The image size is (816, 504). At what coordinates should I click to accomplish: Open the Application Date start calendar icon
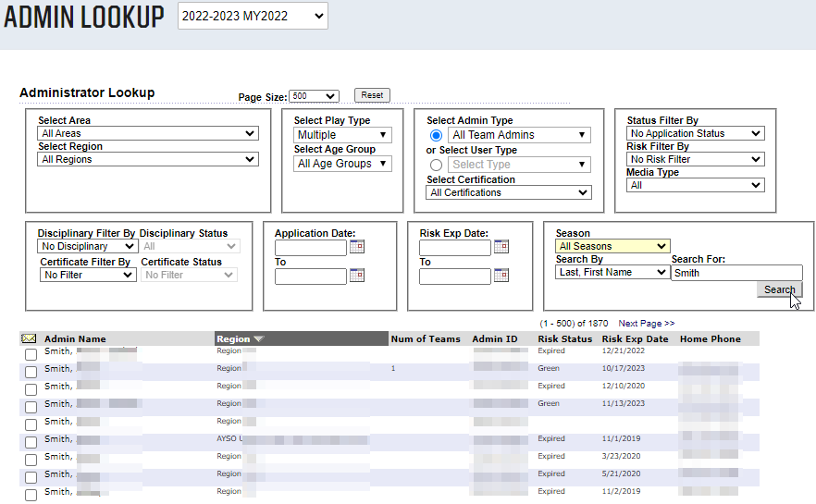coord(357,246)
